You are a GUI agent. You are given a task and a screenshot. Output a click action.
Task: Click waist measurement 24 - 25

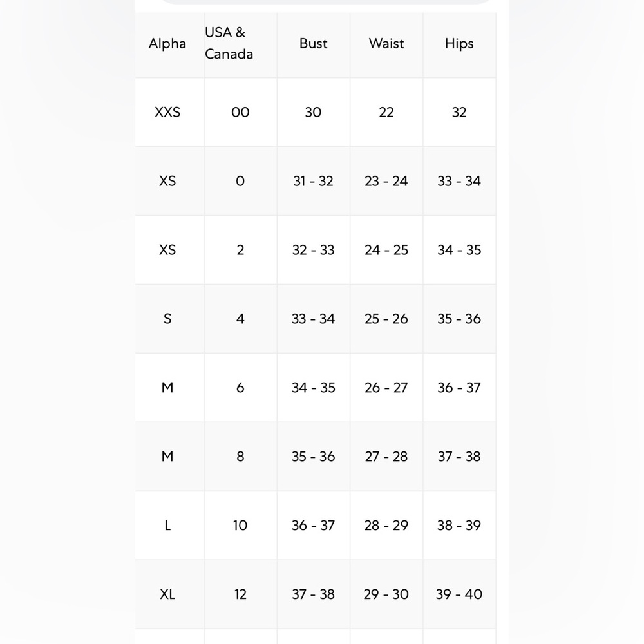click(x=386, y=250)
